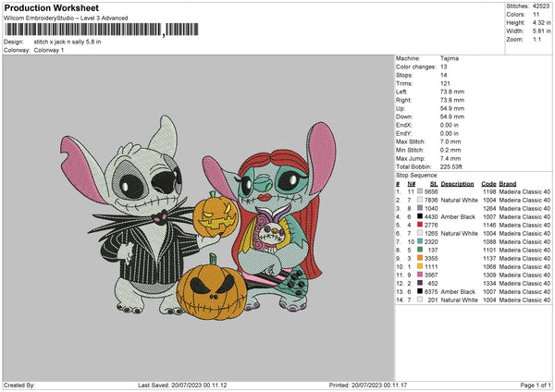The width and height of the screenshot is (555, 392).
Task: Select the red swatch beside 2776
Action: pyautogui.click(x=420, y=225)
